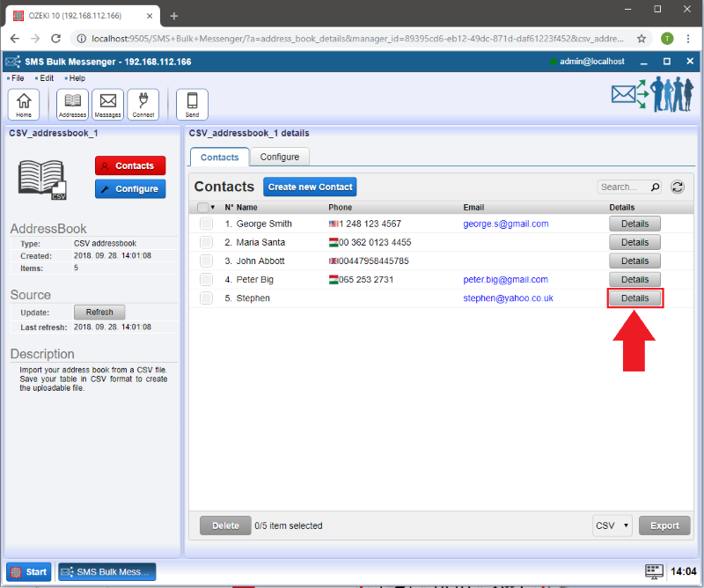Image resolution: width=704 pixels, height=588 pixels.
Task: Open the Addresses book icon
Action: pos(72,104)
